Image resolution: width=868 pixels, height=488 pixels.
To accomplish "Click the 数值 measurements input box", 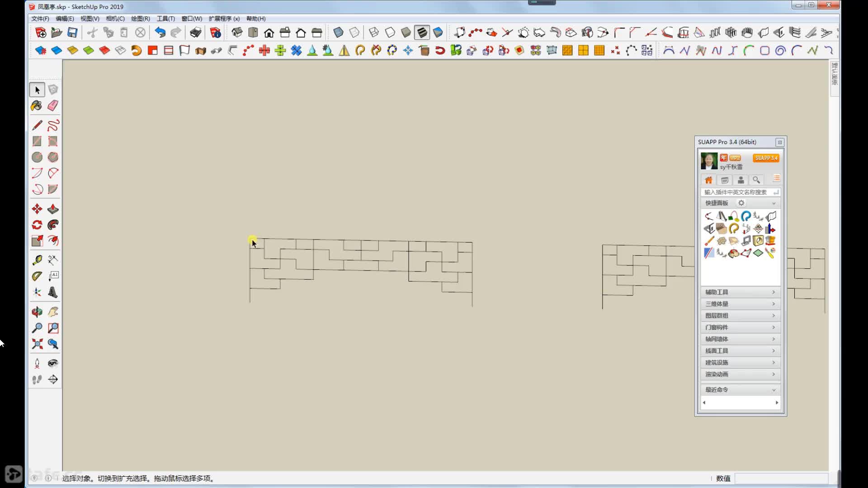I will pyautogui.click(x=781, y=479).
